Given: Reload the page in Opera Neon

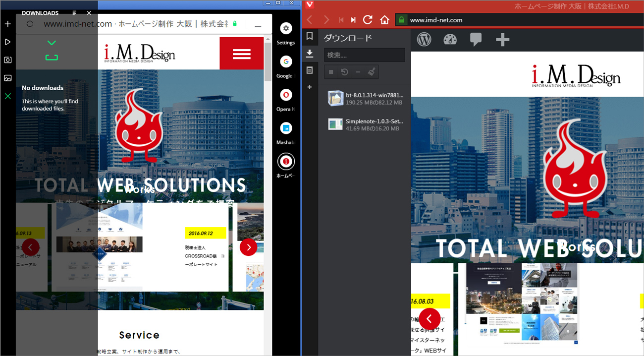Looking at the screenshot, I should (x=30, y=23).
